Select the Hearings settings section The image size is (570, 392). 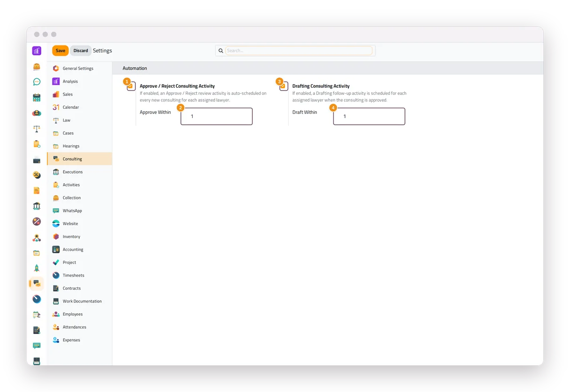click(80, 146)
